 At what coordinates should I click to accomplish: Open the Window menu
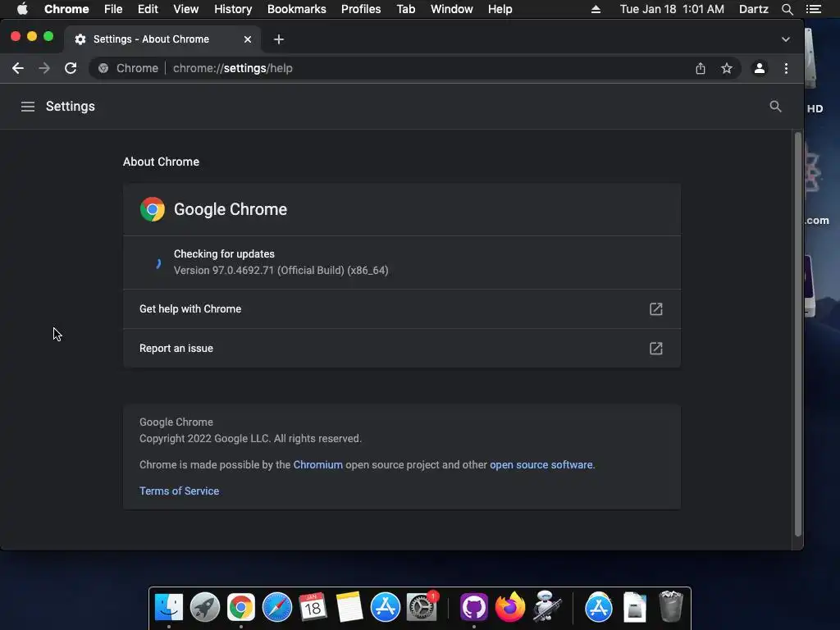click(x=452, y=9)
